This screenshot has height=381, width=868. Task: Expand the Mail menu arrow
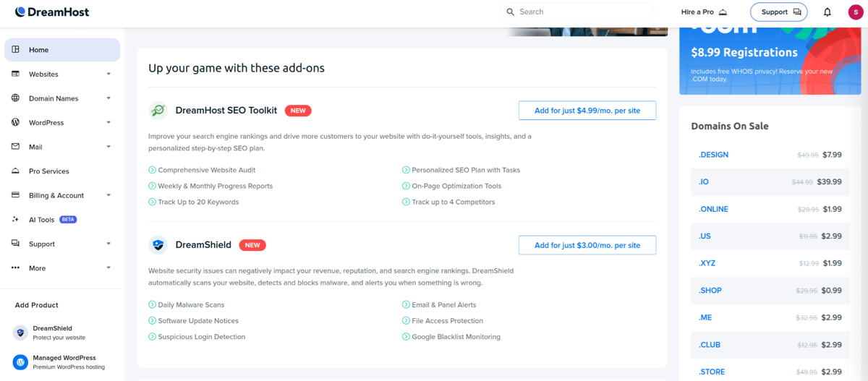(109, 147)
